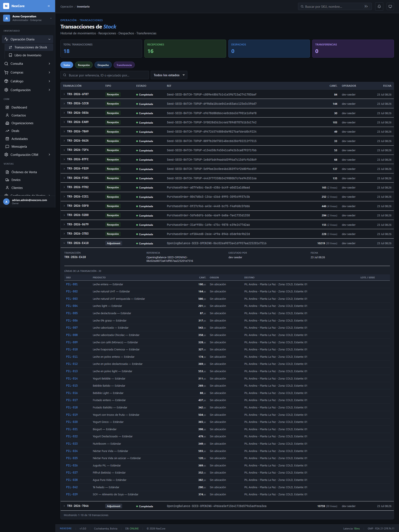Click the Acme Corporation avatar icon
The width and height of the screenshot is (399, 532).
(x=6, y=18)
